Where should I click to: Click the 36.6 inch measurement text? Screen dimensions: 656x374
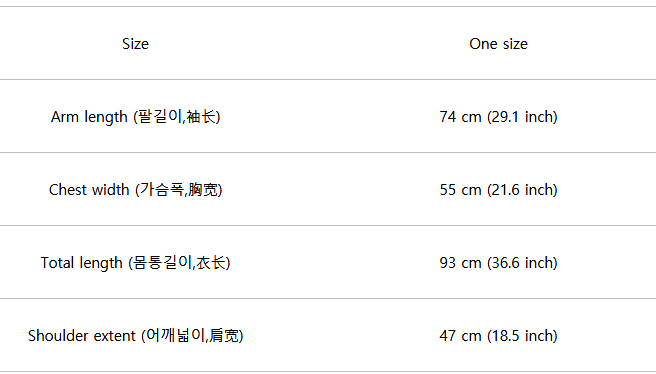coord(522,263)
